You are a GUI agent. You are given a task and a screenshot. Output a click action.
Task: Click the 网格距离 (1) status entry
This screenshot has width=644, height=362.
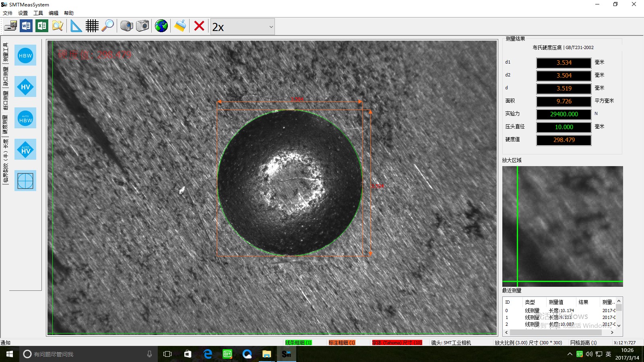coord(583,343)
